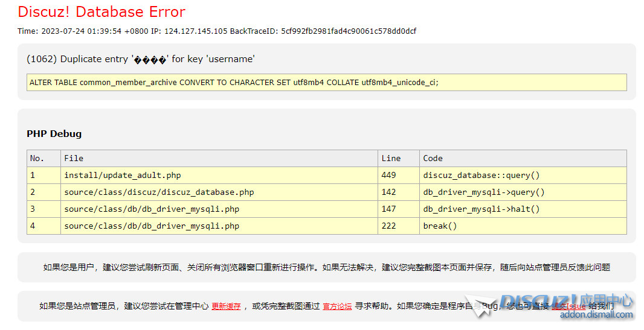Click the db_driver_mysqli->query() code cell

tap(523, 192)
